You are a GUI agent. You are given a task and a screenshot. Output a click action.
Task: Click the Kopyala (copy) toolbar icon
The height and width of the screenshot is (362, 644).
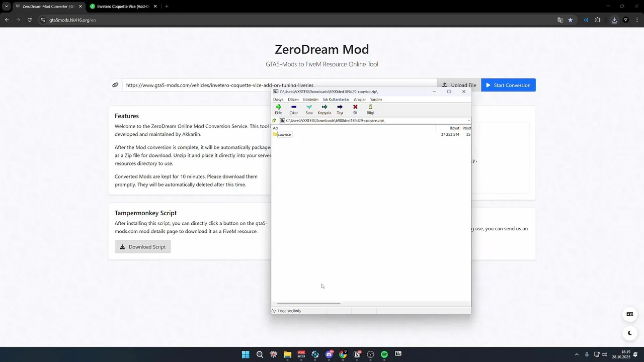pyautogui.click(x=325, y=109)
